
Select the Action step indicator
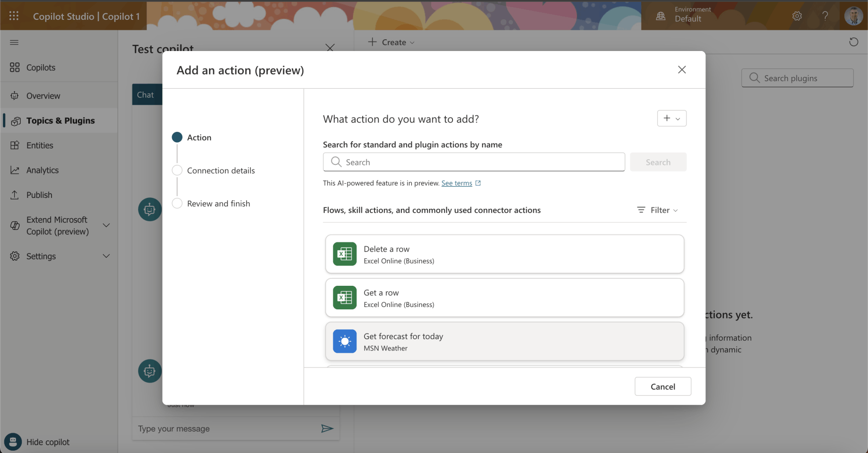[x=177, y=137]
